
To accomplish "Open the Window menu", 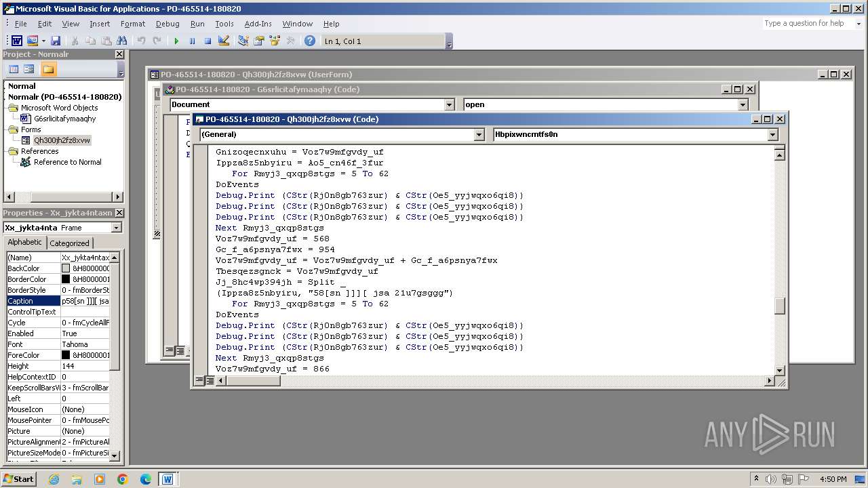I will (298, 24).
